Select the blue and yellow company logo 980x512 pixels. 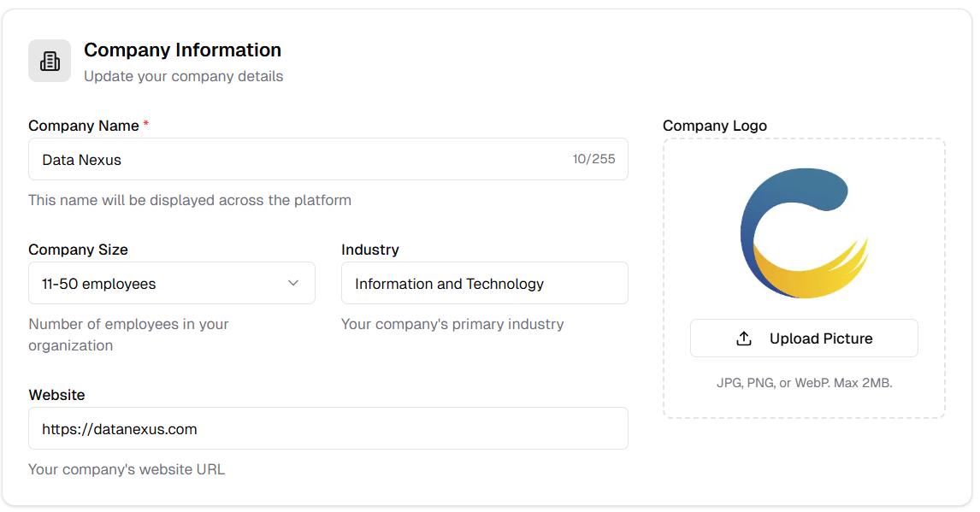click(x=804, y=233)
